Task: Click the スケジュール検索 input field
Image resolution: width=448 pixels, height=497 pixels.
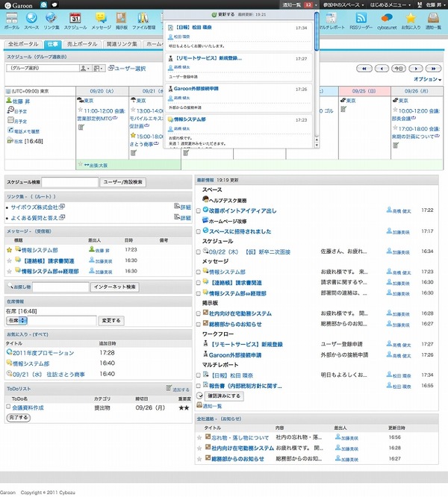Action: pyautogui.click(x=69, y=182)
